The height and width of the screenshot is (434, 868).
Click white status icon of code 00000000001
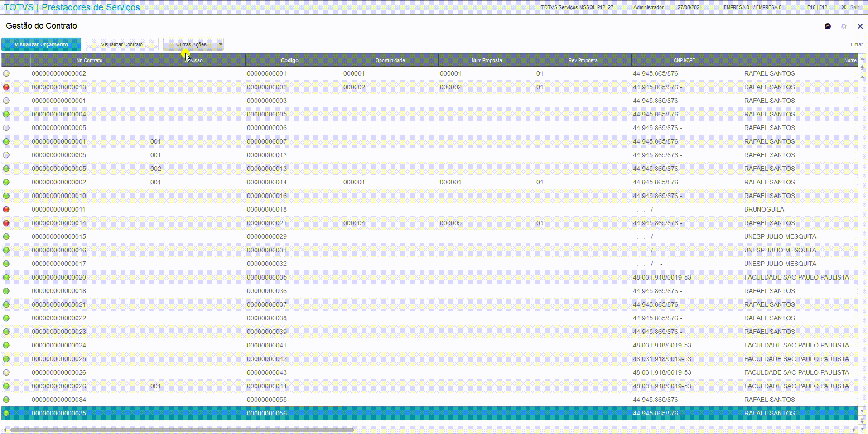coord(6,73)
